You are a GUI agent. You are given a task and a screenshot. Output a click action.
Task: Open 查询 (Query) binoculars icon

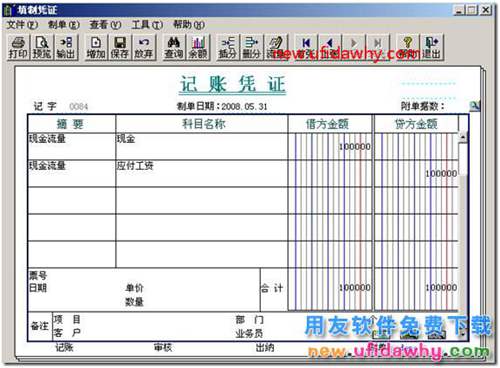pos(174,47)
